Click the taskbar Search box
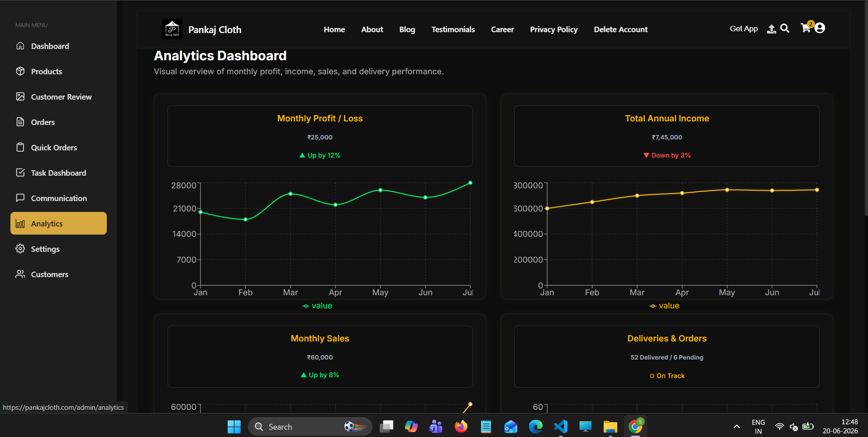This screenshot has width=868, height=437. 310,427
